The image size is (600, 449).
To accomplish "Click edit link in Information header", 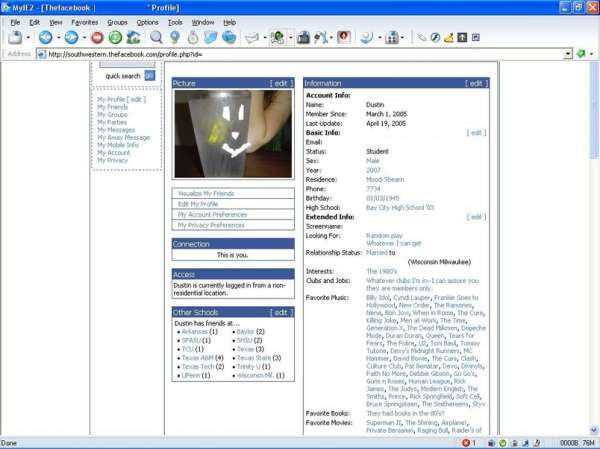I will click(477, 83).
